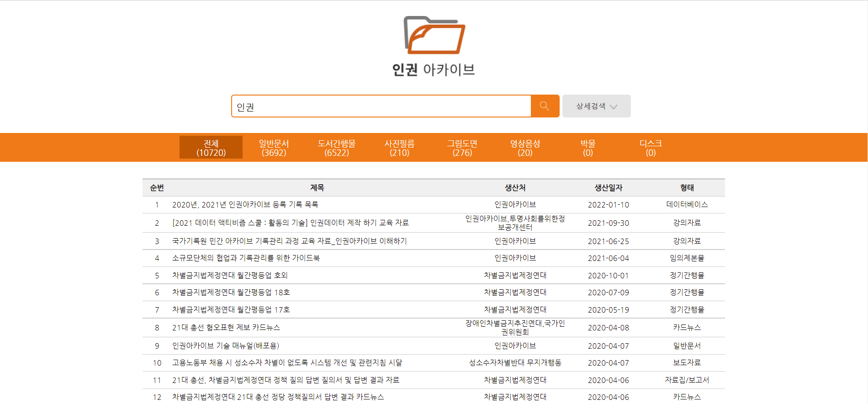Image resolution: width=868 pixels, height=404 pixels.
Task: Expand the 상세검색 advanced search dropdown
Action: (x=596, y=106)
